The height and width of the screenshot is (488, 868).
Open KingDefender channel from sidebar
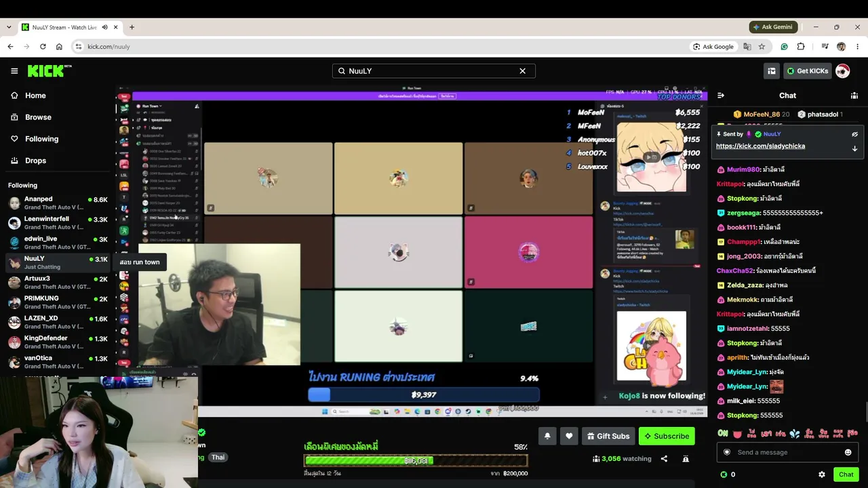pyautogui.click(x=58, y=342)
